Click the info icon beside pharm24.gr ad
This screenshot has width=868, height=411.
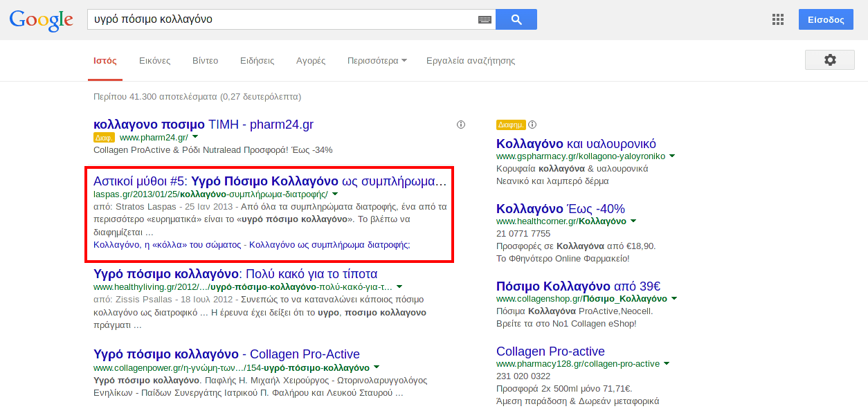point(461,125)
